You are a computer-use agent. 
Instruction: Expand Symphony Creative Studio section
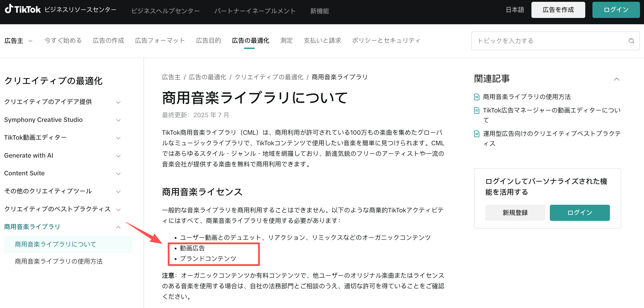(118, 120)
